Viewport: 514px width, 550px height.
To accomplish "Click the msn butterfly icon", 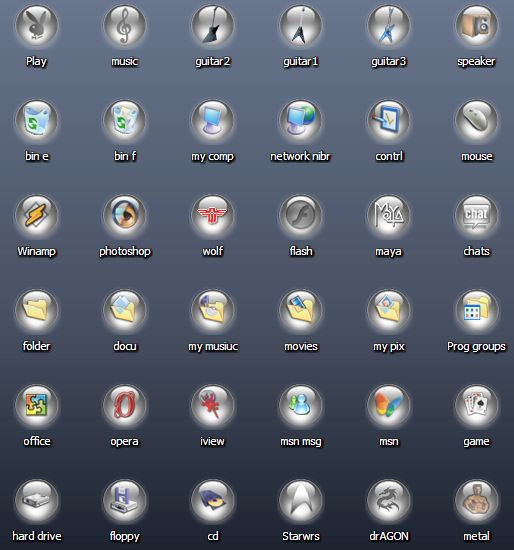I will click(x=389, y=405).
